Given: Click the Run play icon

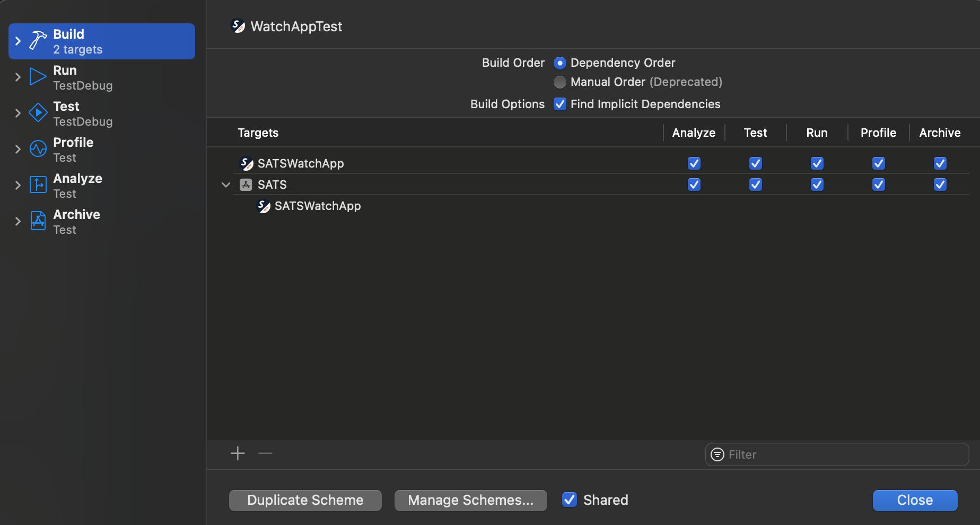Looking at the screenshot, I should coord(38,77).
